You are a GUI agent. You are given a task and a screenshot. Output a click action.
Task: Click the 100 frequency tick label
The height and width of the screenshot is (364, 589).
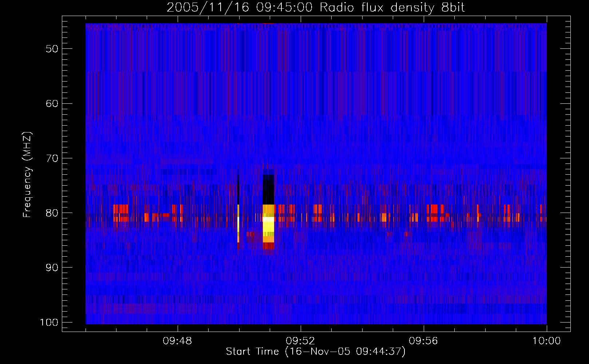click(49, 323)
